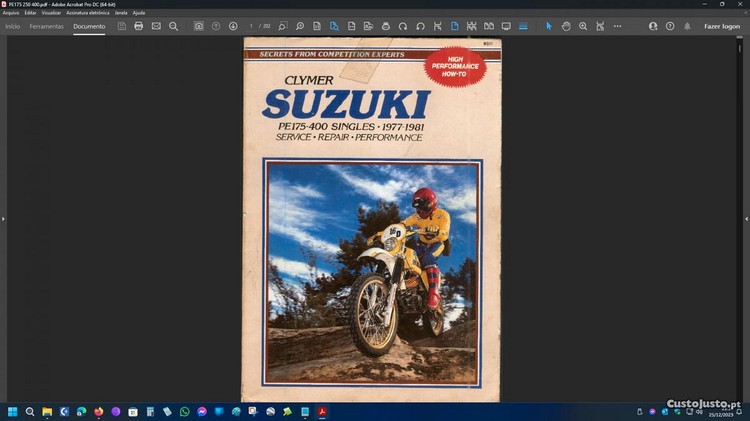Switch to the Início tab
Image resolution: width=750 pixels, height=421 pixels.
click(13, 26)
